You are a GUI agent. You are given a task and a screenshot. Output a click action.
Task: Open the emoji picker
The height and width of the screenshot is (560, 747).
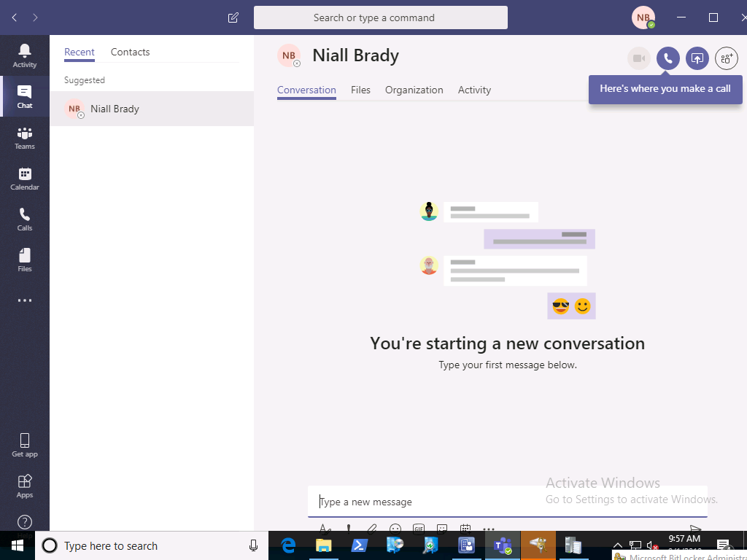(395, 529)
